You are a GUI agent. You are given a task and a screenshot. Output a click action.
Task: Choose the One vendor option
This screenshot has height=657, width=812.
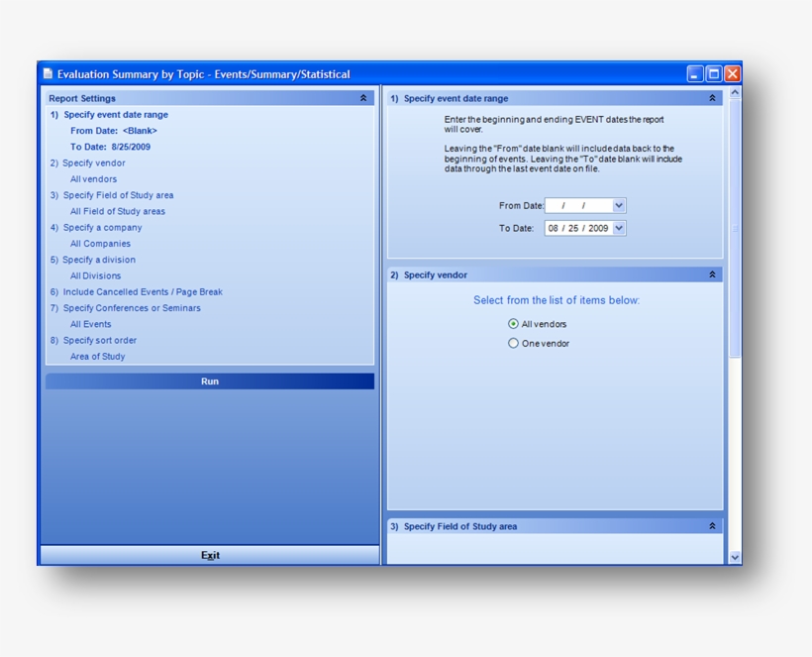(513, 343)
